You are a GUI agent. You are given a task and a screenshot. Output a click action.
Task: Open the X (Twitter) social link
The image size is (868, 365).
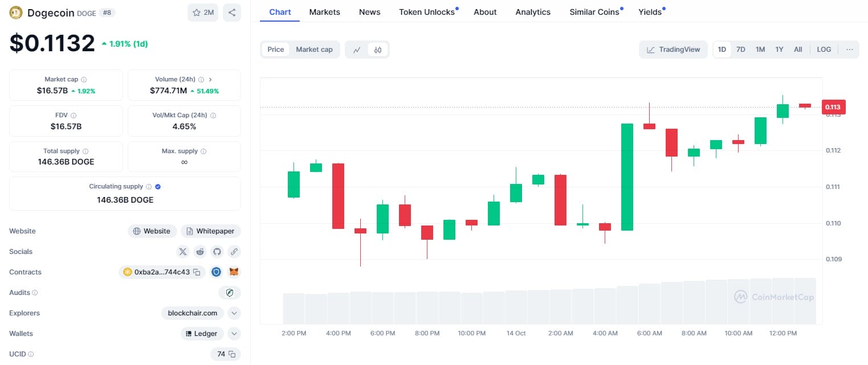182,252
